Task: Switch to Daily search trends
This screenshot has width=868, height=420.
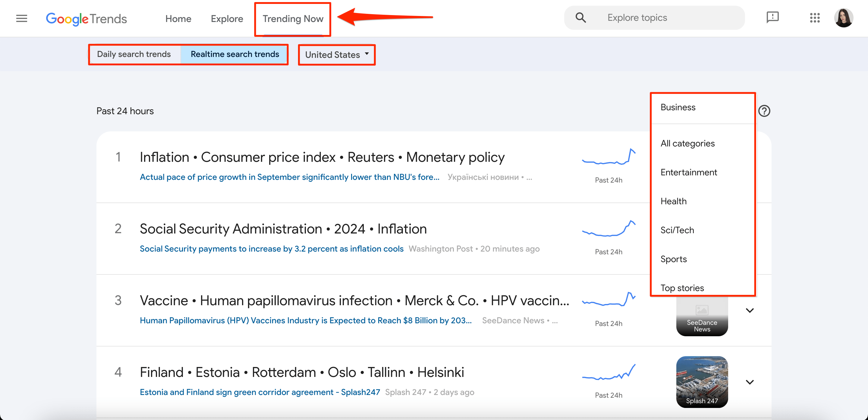Action: point(134,54)
